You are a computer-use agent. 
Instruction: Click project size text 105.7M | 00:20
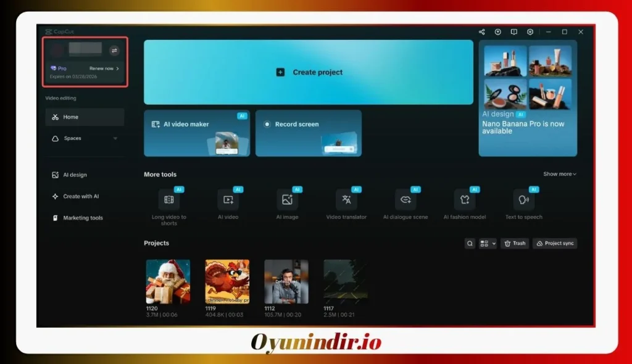tap(283, 315)
